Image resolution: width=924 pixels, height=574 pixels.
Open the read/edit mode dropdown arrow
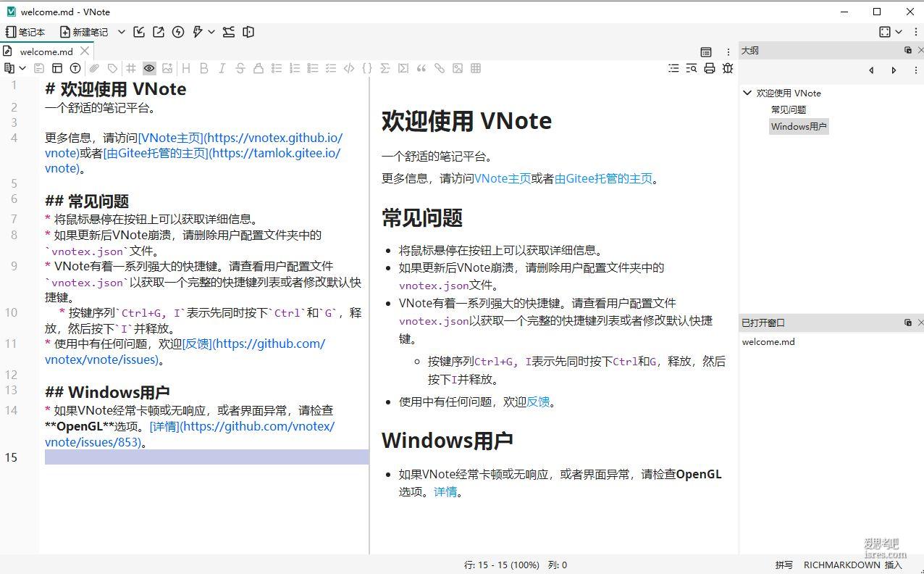pos(22,68)
